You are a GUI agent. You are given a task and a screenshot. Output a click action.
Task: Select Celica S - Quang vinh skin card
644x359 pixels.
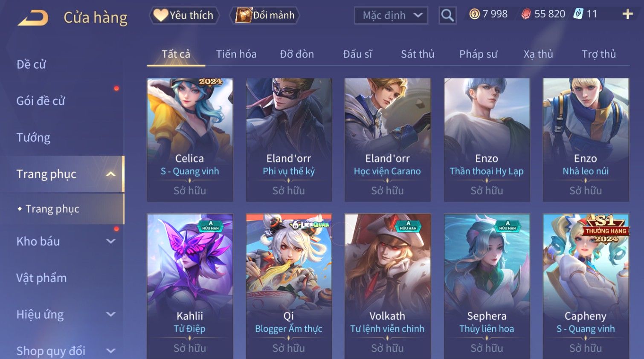(x=190, y=139)
